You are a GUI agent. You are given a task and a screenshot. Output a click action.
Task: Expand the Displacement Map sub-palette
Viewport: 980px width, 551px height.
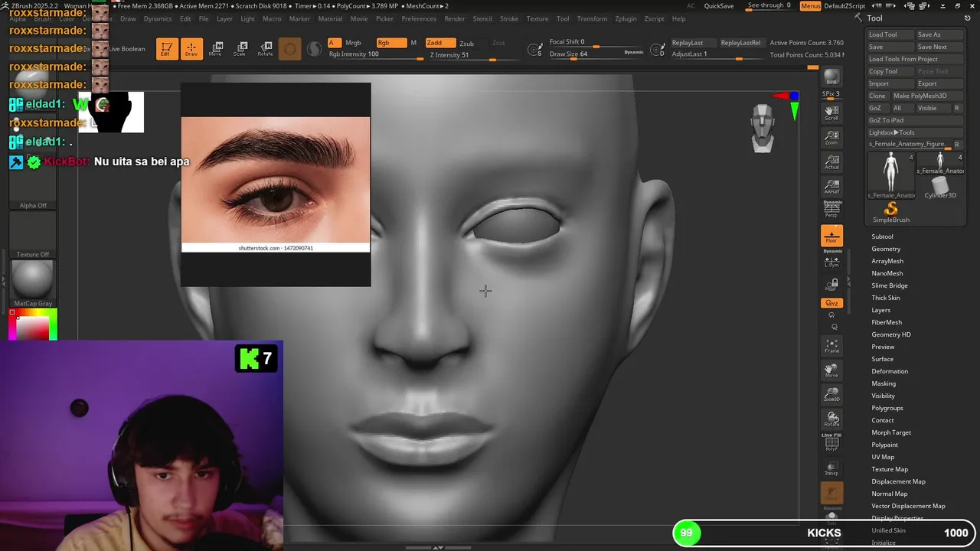click(x=898, y=481)
